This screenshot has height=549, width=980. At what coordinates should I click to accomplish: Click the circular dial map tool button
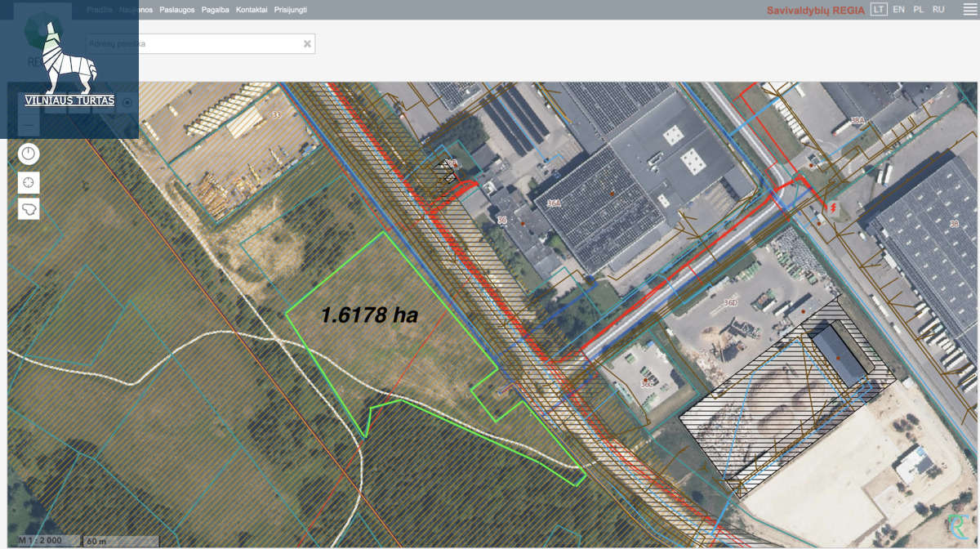pos(29,154)
